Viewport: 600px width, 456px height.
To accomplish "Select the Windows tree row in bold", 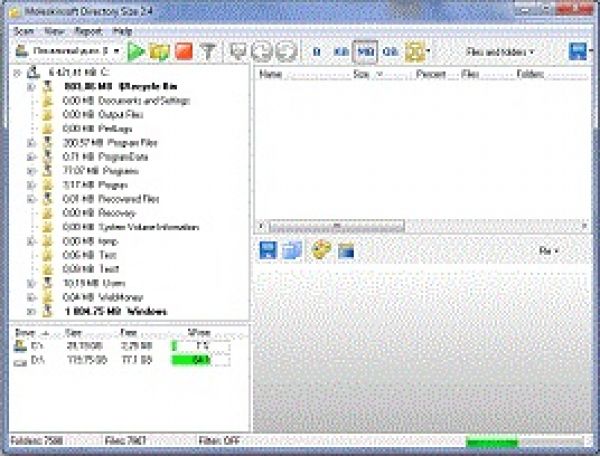I will (116, 312).
